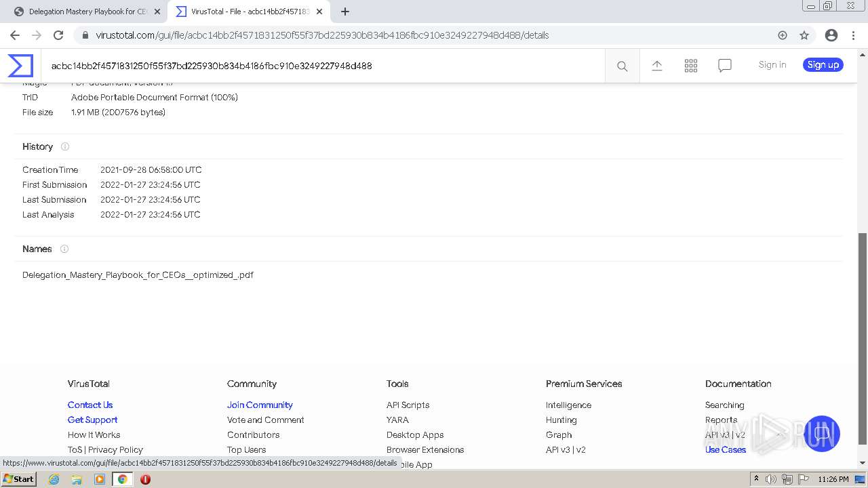Viewport: 868px width, 488px height.
Task: Close the VirusTotal tab
Action: tap(319, 12)
